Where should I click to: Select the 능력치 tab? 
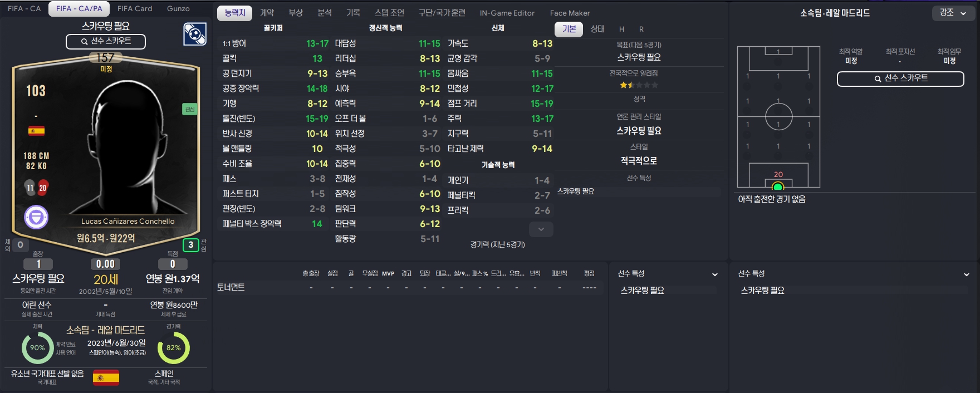235,13
